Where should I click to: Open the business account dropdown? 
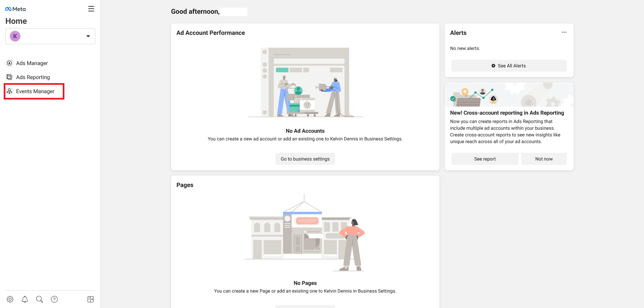pyautogui.click(x=50, y=36)
